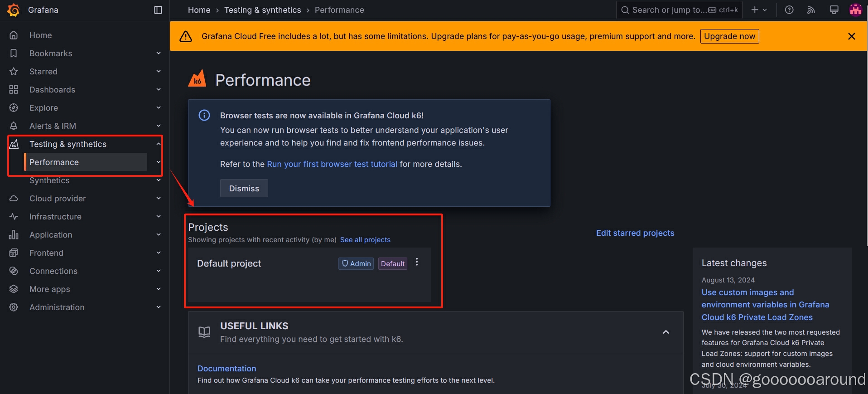The height and width of the screenshot is (394, 868).
Task: Click the More apps layers icon
Action: click(x=14, y=289)
